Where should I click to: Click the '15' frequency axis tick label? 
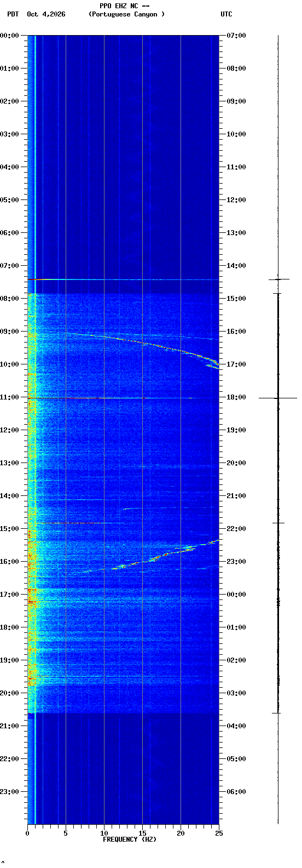(142, 833)
